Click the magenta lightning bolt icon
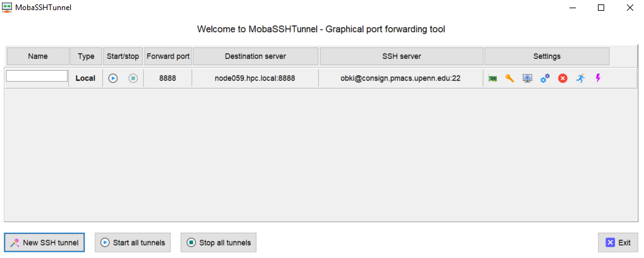The width and height of the screenshot is (644, 258). 597,78
